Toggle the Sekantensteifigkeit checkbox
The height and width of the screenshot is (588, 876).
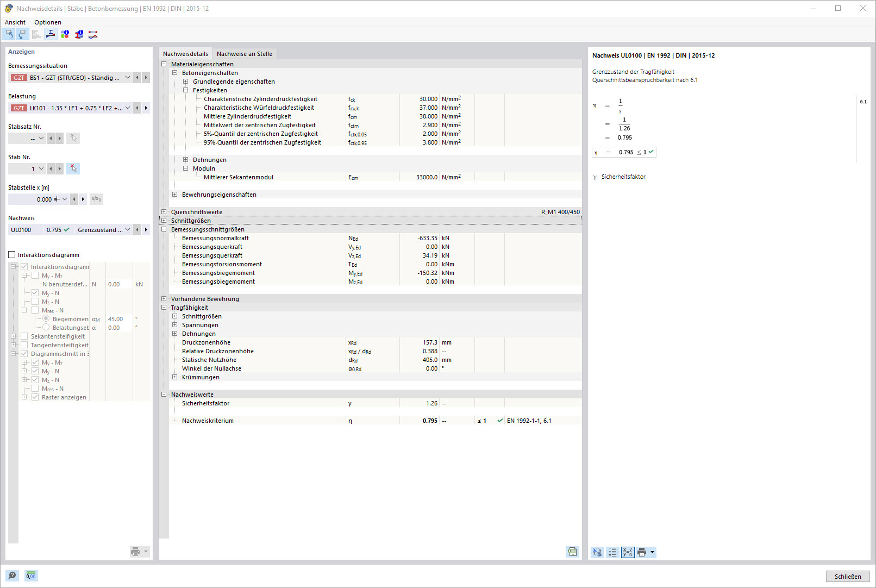click(x=24, y=336)
